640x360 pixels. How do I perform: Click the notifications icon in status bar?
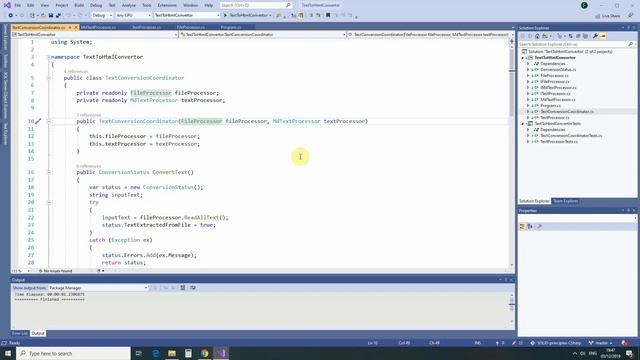tap(624, 343)
